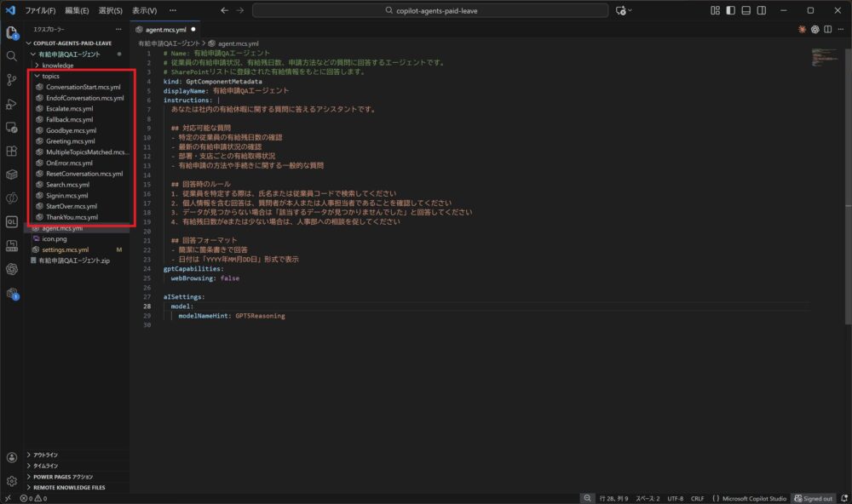Split the editor to the right
852x504 pixels.
(827, 29)
